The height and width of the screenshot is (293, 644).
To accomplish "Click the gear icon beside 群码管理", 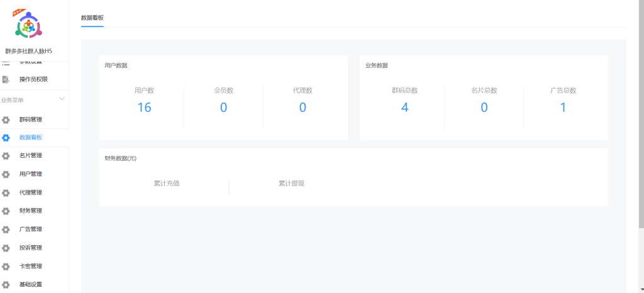I will 6,120.
